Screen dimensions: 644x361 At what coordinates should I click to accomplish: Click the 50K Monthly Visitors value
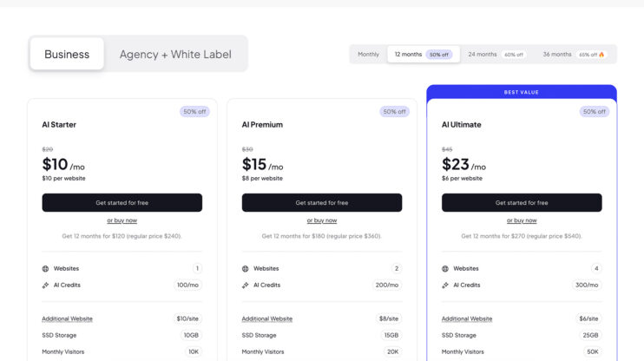593,352
